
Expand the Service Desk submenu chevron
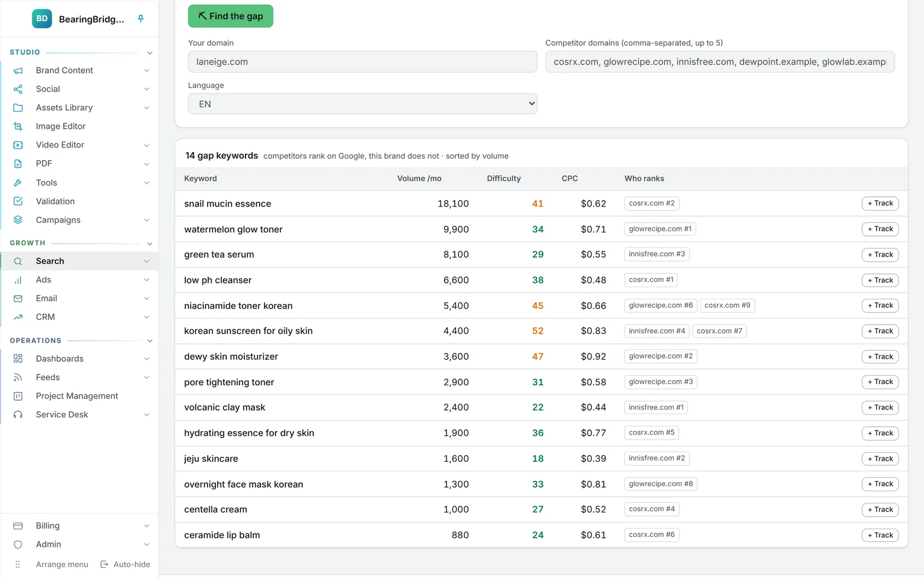(147, 415)
